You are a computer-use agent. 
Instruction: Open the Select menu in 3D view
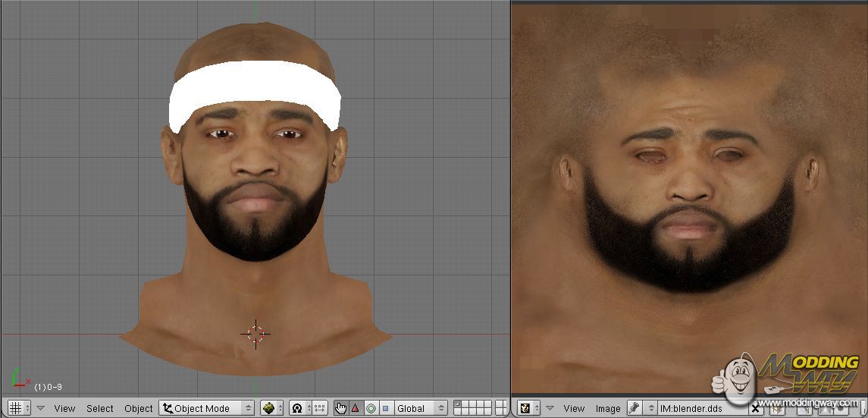tap(99, 408)
